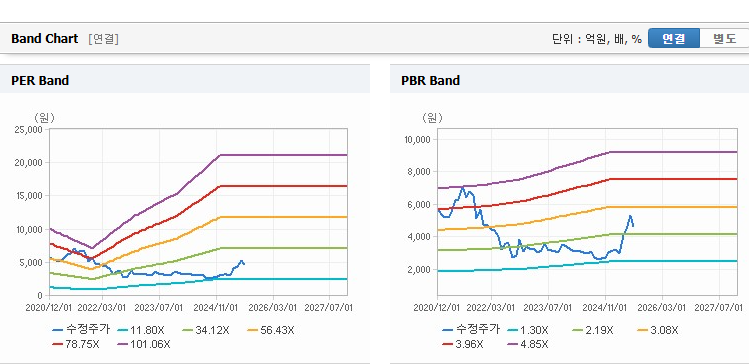Image resolution: width=749 pixels, height=364 pixels.
Task: Click 2026/03/01 x-axis label in PBR chart
Action: tap(662, 308)
